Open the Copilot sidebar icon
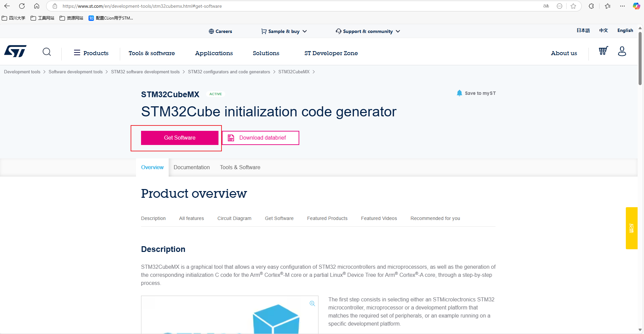 tap(636, 6)
